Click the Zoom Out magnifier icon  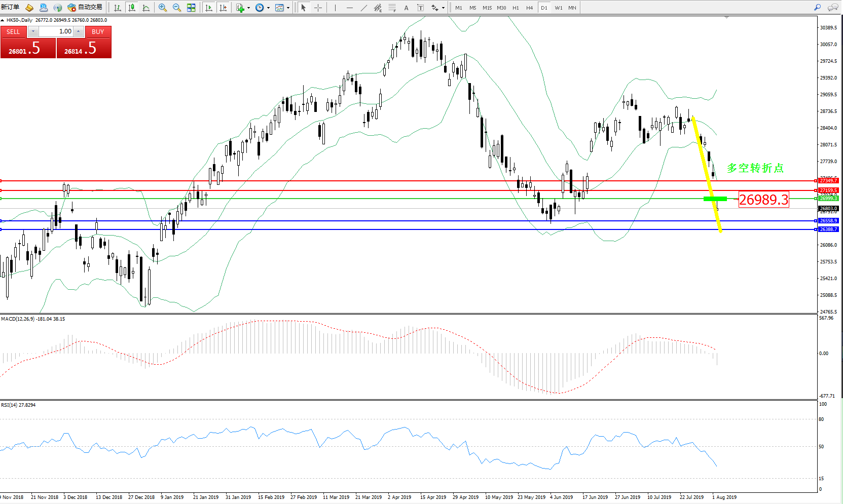pyautogui.click(x=177, y=8)
